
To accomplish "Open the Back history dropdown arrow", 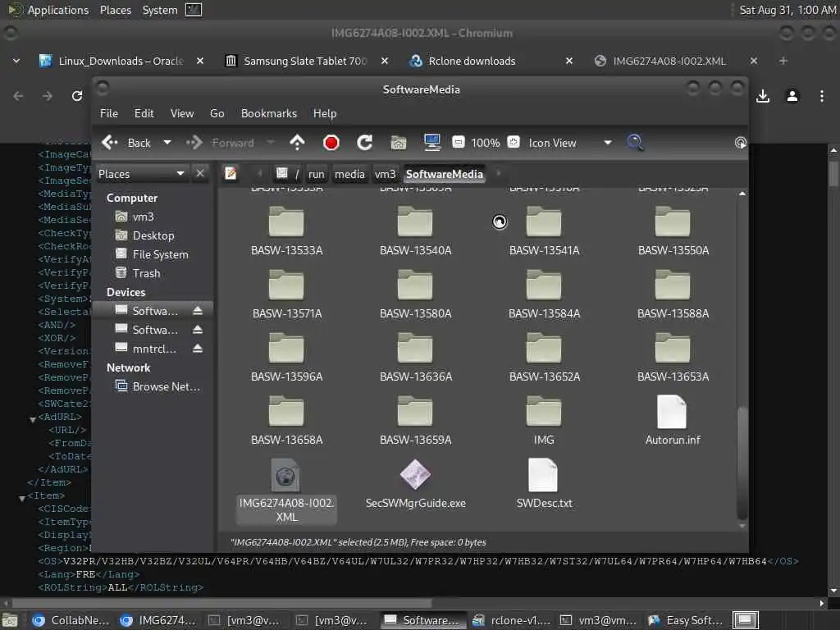I will (x=167, y=143).
